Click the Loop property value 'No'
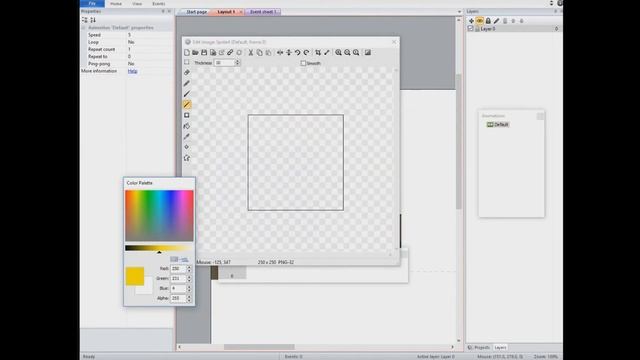This screenshot has height=360, width=640. click(131, 42)
